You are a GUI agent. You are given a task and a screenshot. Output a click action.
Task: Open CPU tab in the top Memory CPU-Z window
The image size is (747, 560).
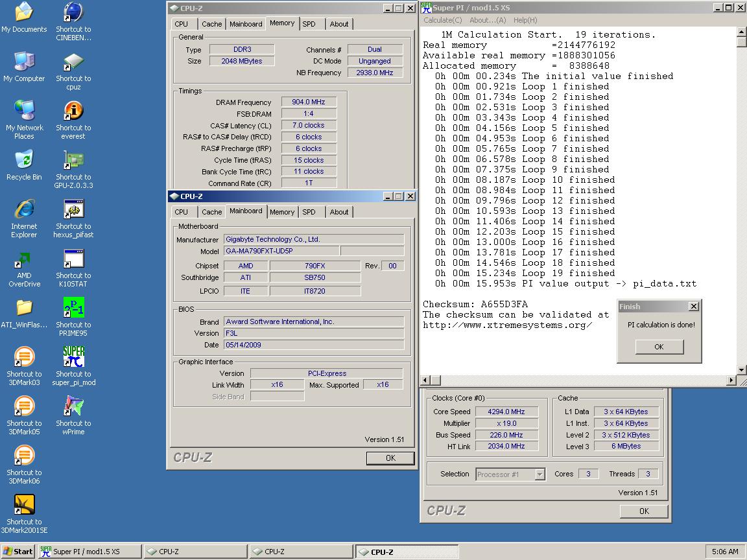point(181,24)
